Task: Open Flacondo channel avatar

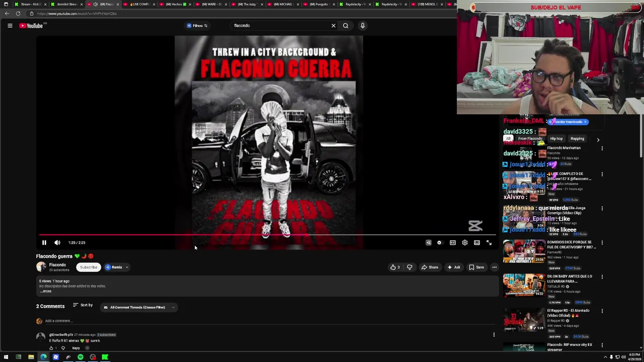Action: (41, 267)
